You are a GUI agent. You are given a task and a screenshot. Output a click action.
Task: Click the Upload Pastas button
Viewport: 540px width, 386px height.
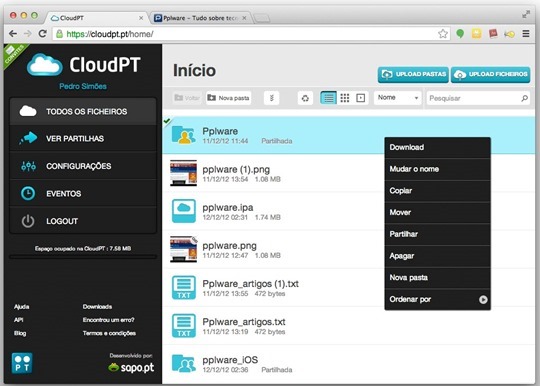click(x=413, y=74)
